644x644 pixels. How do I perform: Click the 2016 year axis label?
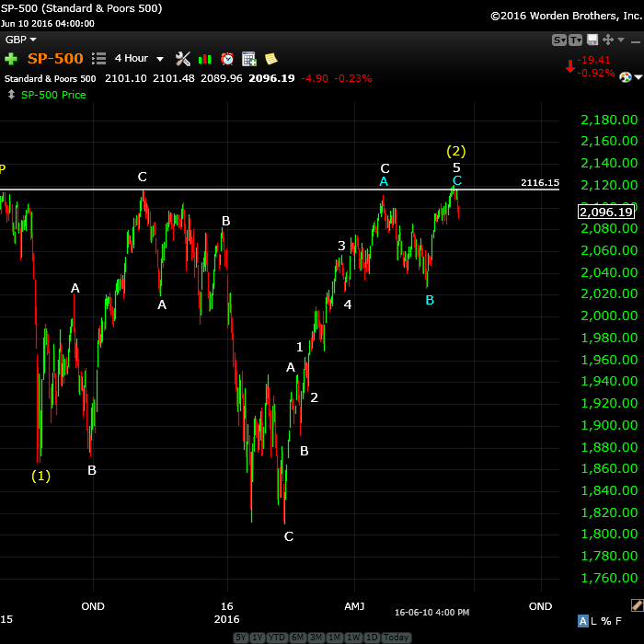[226, 619]
